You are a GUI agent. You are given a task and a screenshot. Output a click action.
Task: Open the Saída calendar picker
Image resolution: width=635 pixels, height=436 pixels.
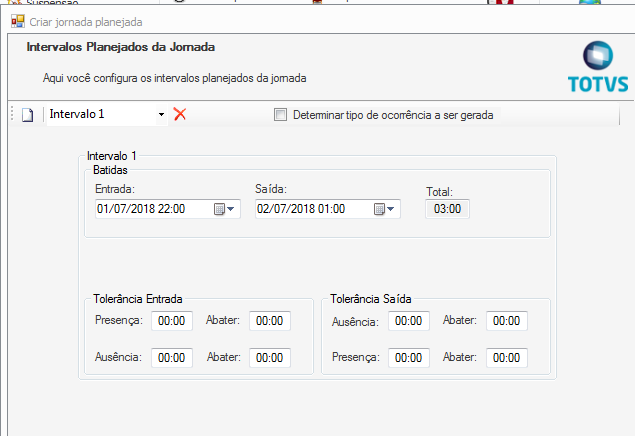click(384, 209)
